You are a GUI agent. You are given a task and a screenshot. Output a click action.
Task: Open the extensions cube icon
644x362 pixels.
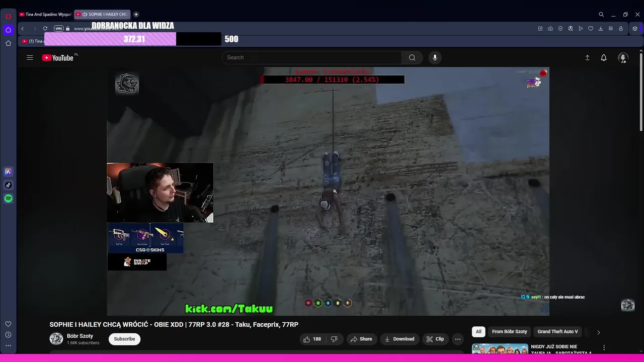click(635, 29)
